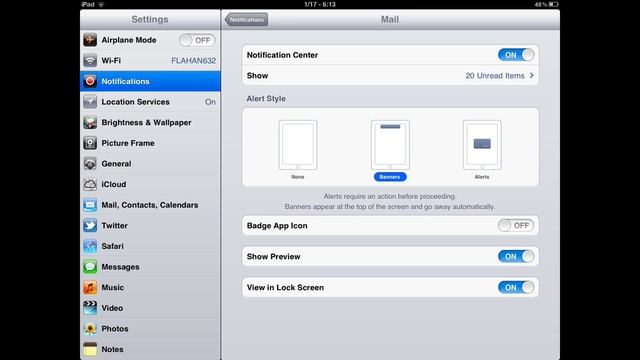Screen dimensions: 640x360
Task: Tap the iCloud cloud icon
Action: point(90,184)
